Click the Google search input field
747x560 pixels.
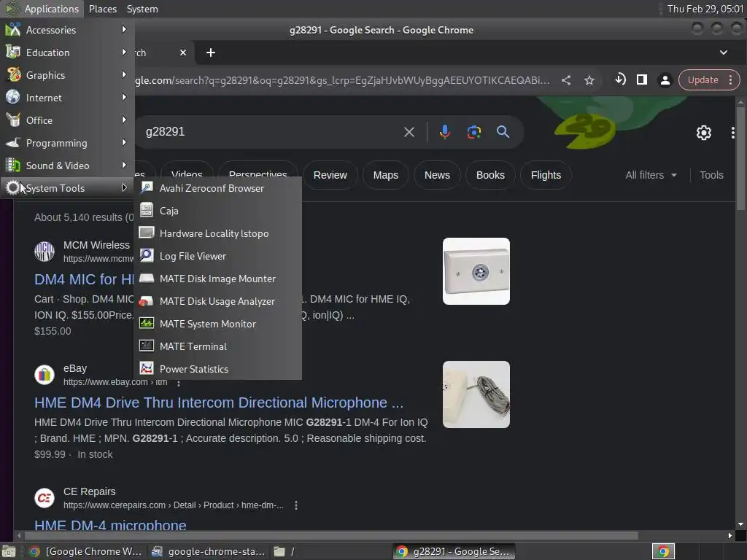271,132
